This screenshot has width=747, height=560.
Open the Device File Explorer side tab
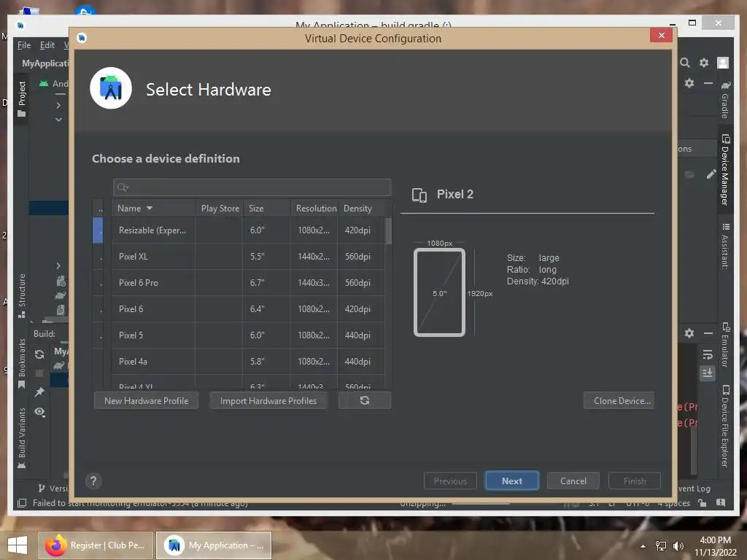coord(724,426)
